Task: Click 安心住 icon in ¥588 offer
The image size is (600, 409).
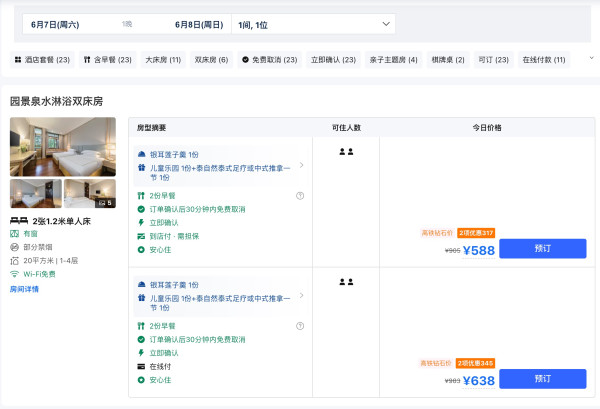Action: tap(141, 250)
